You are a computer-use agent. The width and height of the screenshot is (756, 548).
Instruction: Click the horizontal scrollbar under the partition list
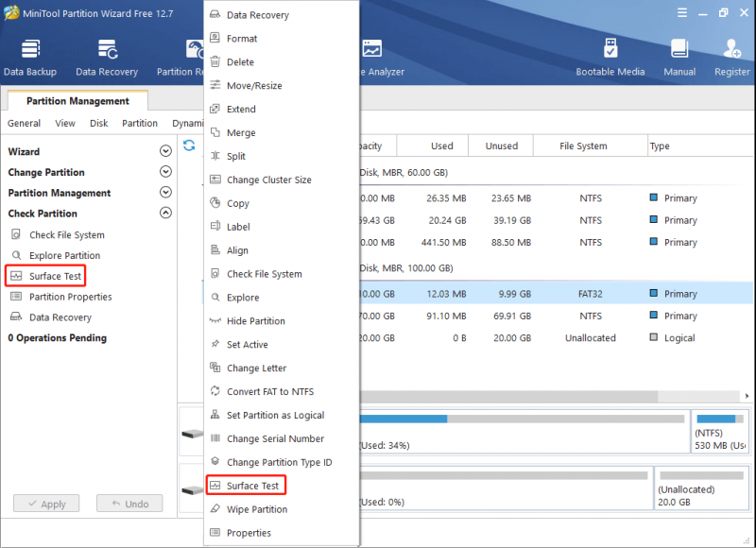[x=508, y=396]
